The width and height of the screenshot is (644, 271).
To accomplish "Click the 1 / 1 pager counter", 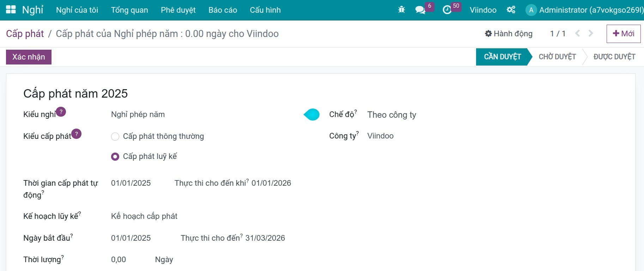I will point(558,33).
